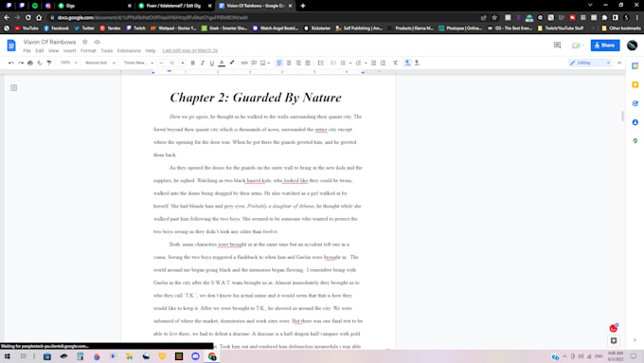This screenshot has height=363, width=644.
Task: Toggle italic formatting
Action: (202, 63)
